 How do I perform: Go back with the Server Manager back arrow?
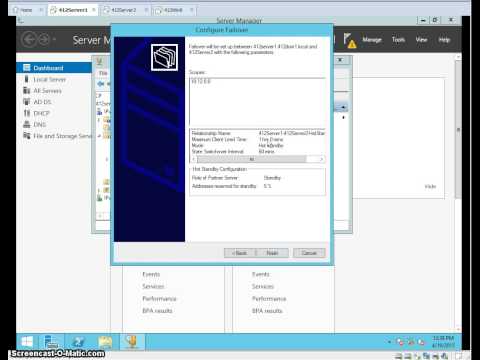coord(29,40)
